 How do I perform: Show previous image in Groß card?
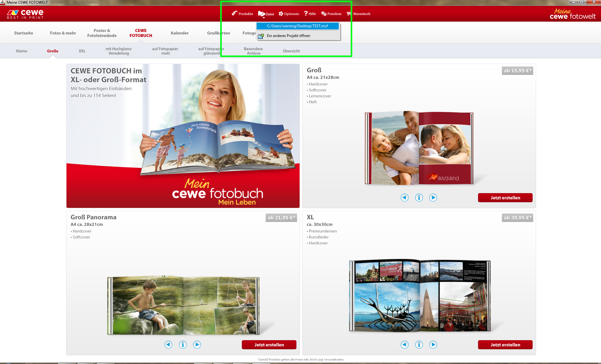pos(405,198)
